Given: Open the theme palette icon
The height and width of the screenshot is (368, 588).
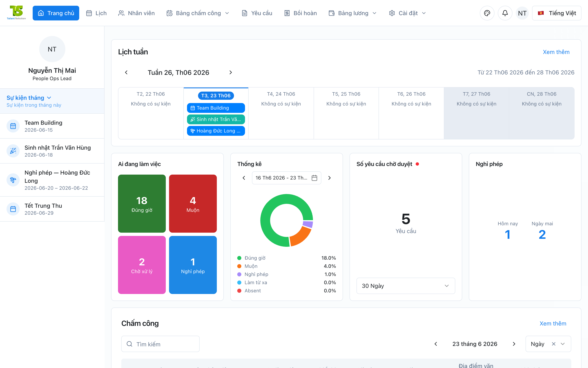Looking at the screenshot, I should pyautogui.click(x=487, y=13).
